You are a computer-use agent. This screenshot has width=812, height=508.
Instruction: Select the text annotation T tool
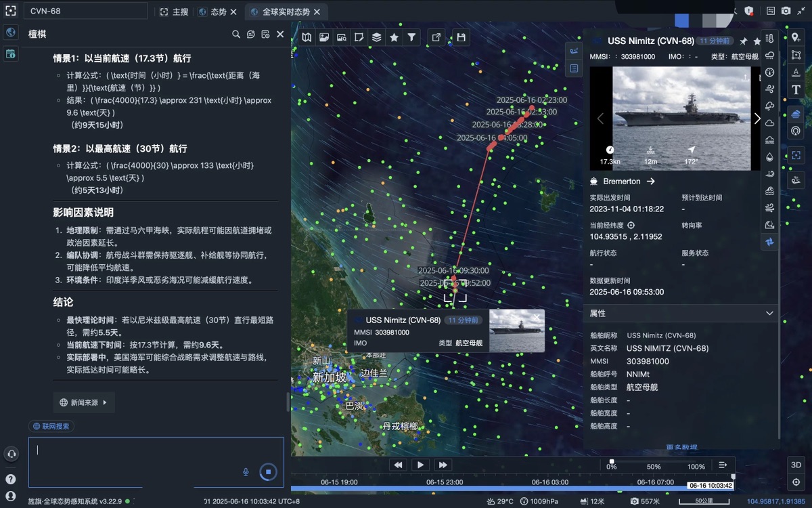[x=796, y=90]
